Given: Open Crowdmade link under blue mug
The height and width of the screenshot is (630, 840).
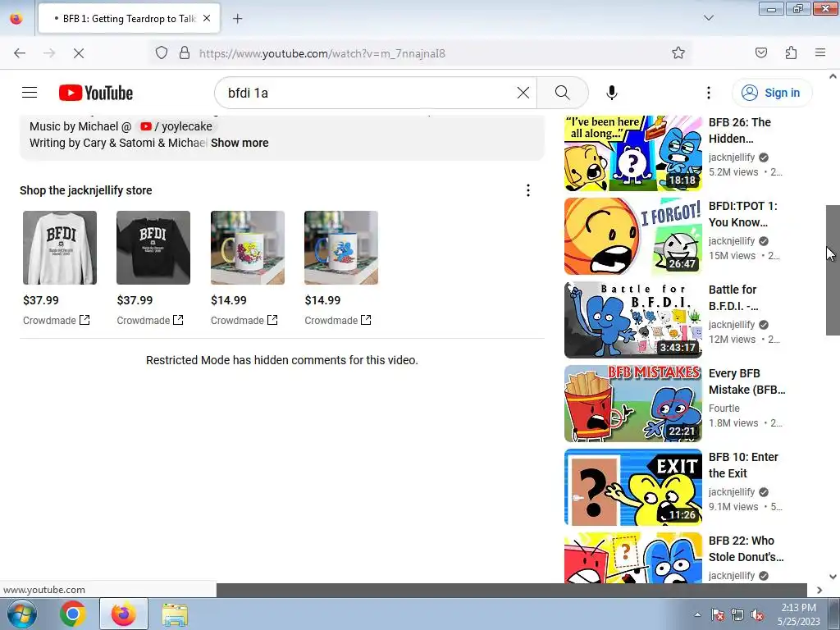Looking at the screenshot, I should (338, 321).
